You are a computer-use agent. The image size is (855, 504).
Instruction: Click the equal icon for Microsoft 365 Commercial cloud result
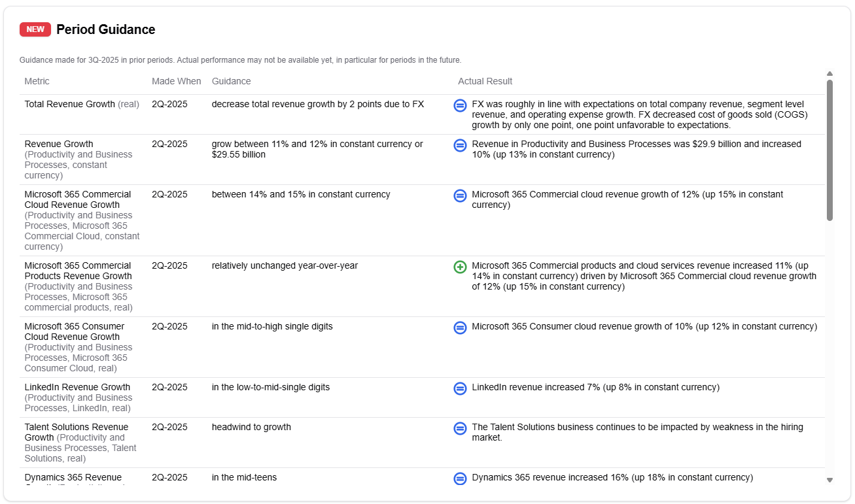(460, 195)
